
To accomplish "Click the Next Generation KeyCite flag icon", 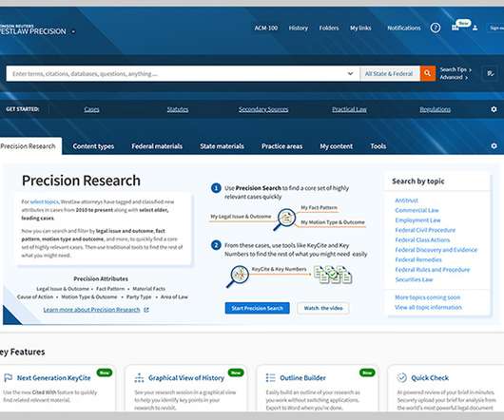I will (x=8, y=377).
